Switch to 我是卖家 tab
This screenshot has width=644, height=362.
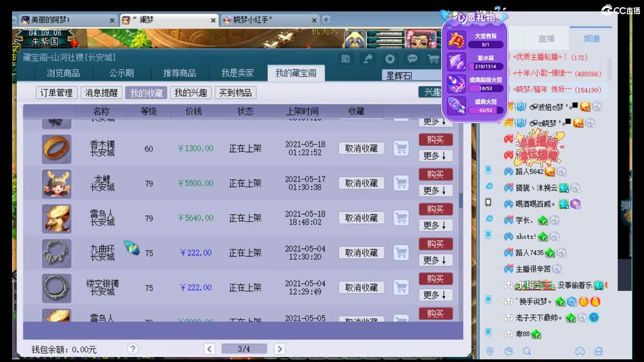(237, 73)
